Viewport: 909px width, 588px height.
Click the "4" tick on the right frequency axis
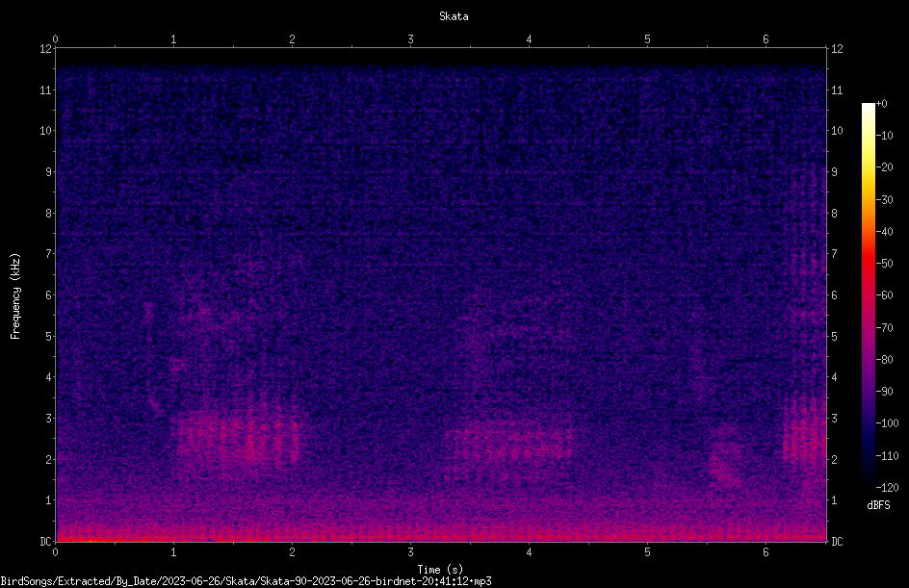point(834,377)
